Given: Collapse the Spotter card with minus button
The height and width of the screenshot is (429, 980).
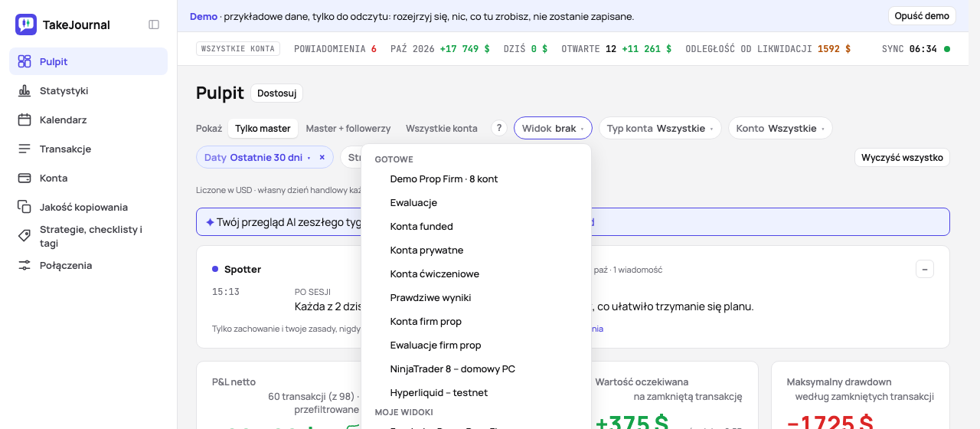Looking at the screenshot, I should [x=925, y=269].
